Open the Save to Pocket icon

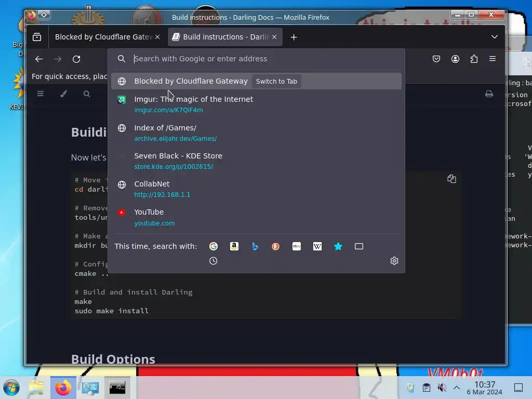(436, 59)
